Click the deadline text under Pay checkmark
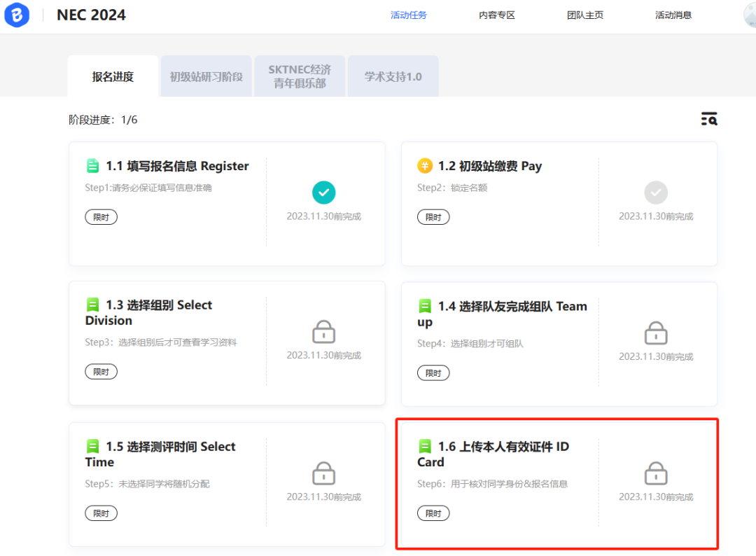The image size is (756, 556). tap(656, 216)
